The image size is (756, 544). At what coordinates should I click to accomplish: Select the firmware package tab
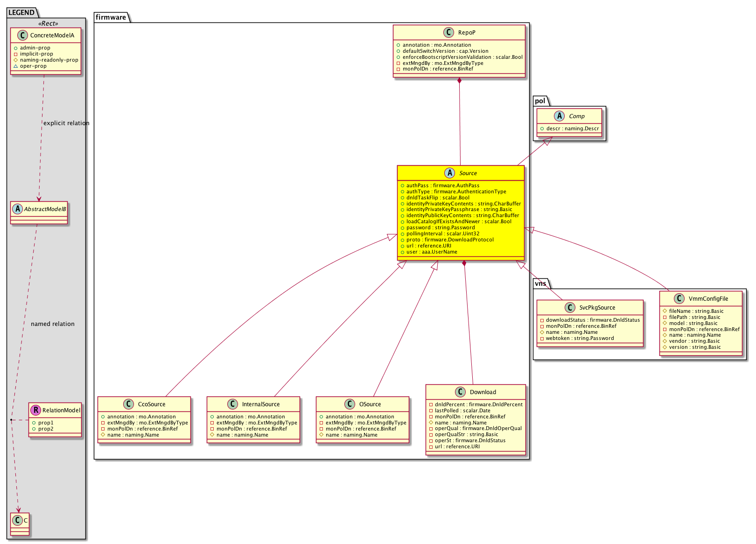click(x=111, y=17)
